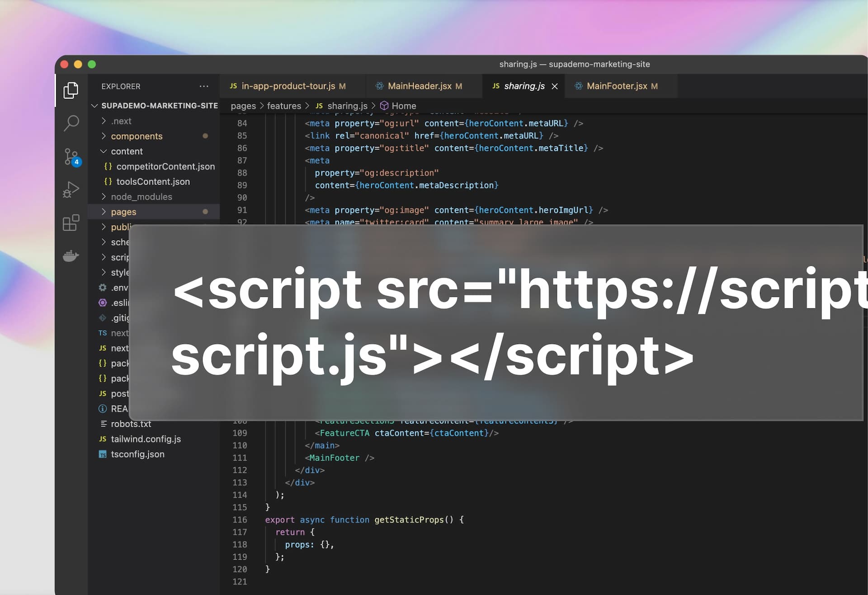Open Source Control with 4 changes
This screenshot has width=868, height=595.
pyautogui.click(x=72, y=157)
